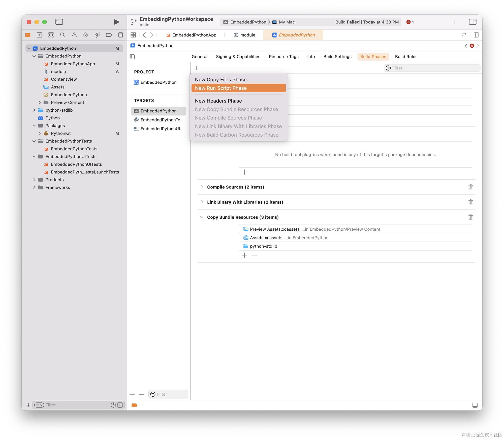Expand the PythonKit package
The image size is (504, 439).
point(40,134)
